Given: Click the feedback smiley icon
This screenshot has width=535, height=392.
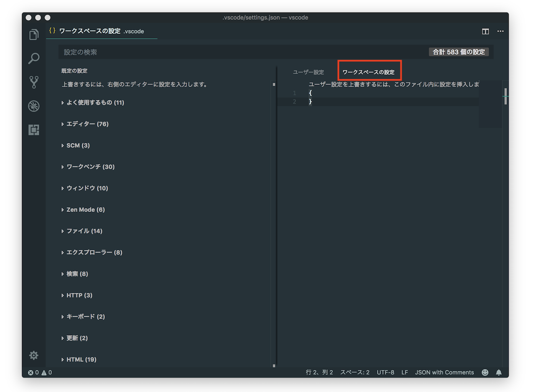Looking at the screenshot, I should [485, 372].
